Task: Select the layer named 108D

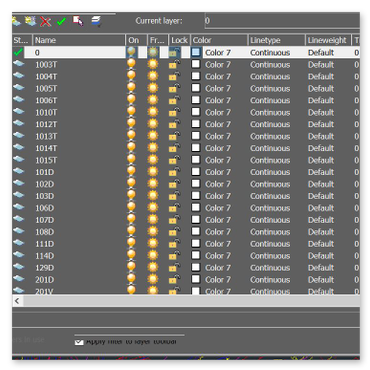Action: 45,232
